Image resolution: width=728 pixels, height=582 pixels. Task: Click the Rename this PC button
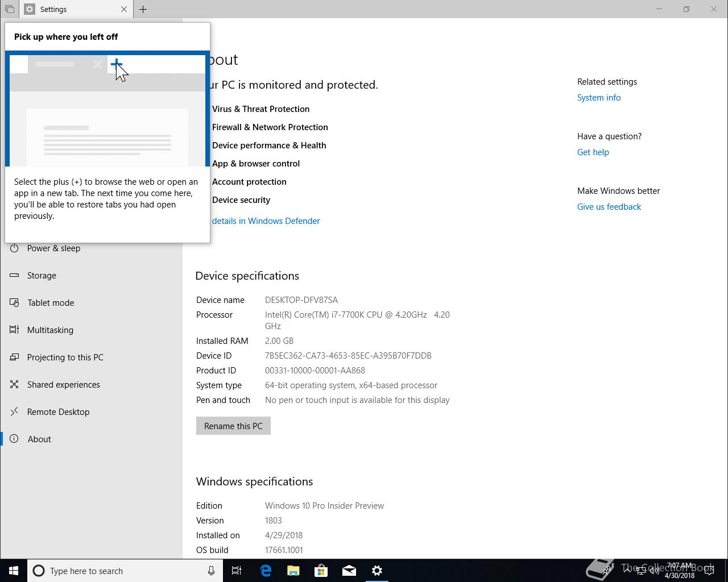[x=233, y=426]
